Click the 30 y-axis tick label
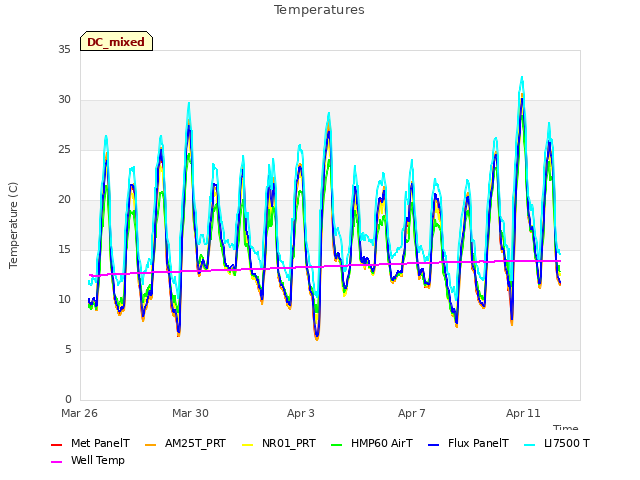Image resolution: width=640 pixels, height=480 pixels. click(64, 100)
